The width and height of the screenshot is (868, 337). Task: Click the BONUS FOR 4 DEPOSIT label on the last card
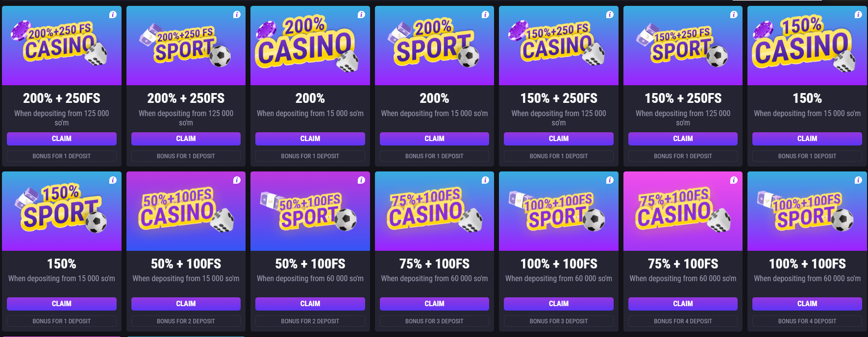807,321
